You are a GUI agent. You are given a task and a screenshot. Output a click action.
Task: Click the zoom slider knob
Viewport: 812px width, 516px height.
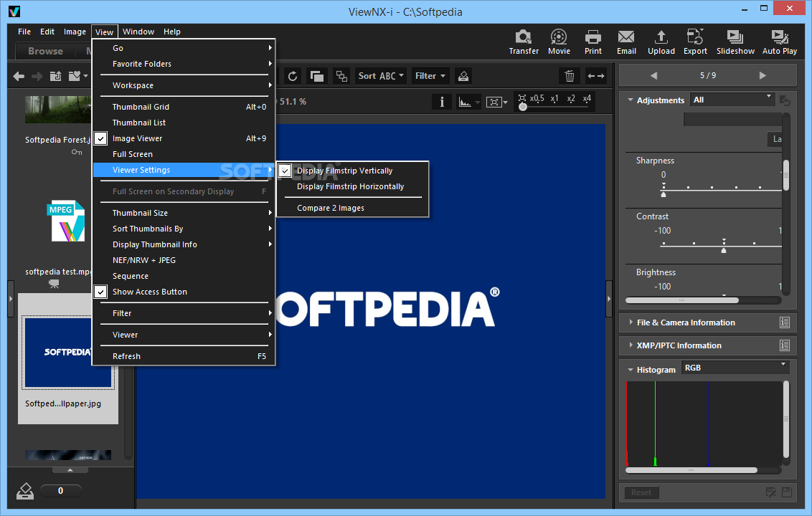523,107
